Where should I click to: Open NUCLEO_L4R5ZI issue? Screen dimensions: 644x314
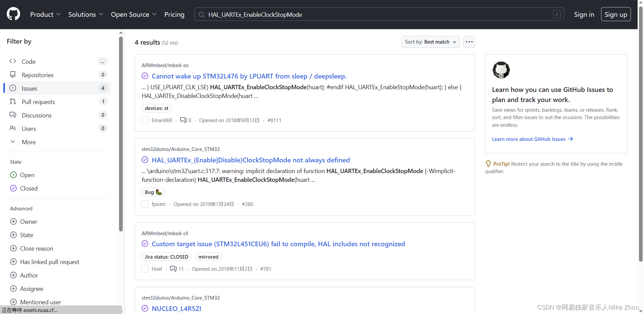click(x=176, y=309)
